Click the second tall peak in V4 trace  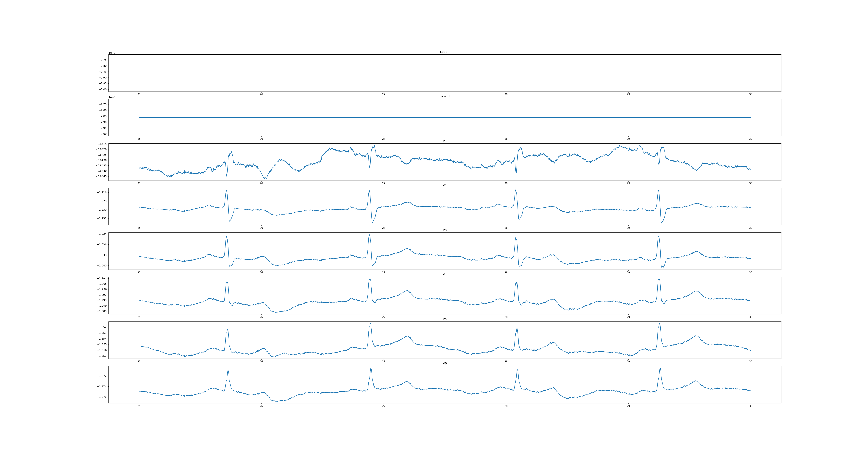pos(370,279)
